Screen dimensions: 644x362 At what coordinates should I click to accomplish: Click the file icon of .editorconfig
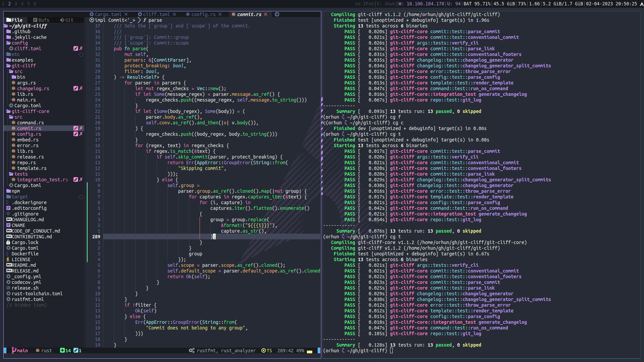click(x=8, y=208)
